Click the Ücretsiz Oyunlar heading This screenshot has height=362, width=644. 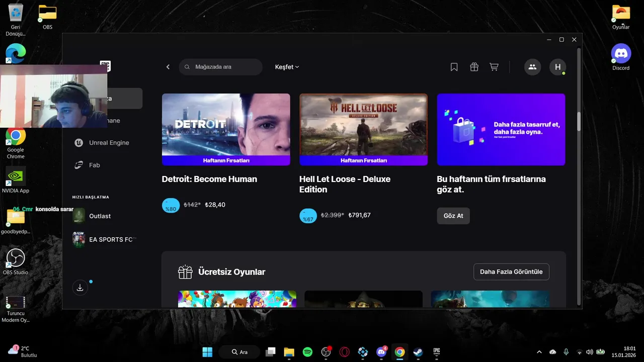pos(232,272)
